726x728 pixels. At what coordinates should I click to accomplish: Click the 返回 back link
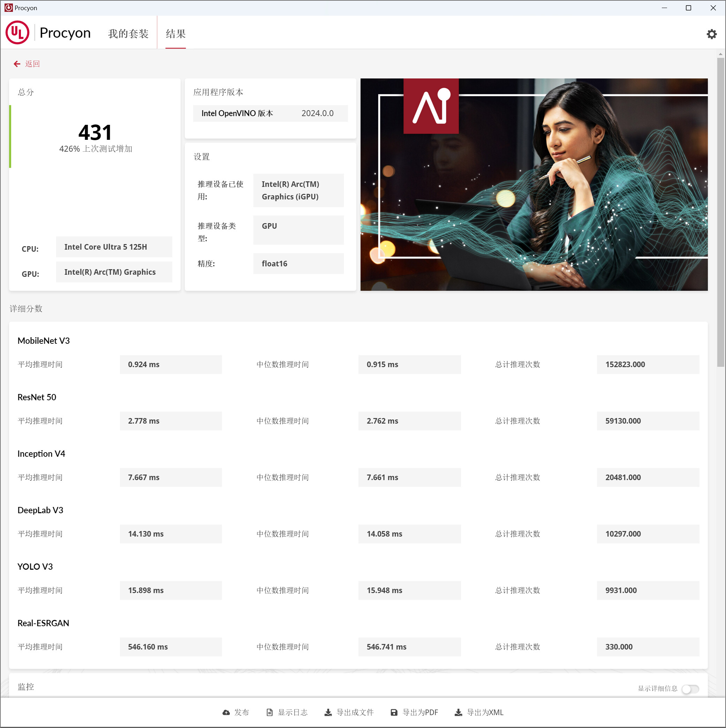32,64
